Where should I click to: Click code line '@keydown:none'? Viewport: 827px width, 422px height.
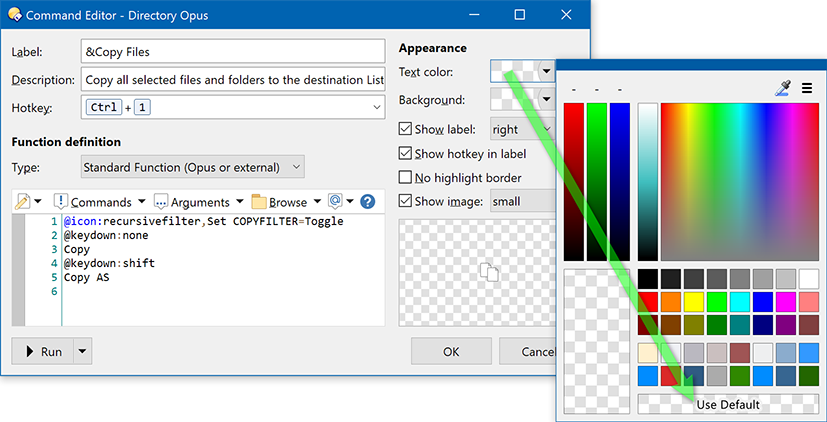tap(106, 235)
